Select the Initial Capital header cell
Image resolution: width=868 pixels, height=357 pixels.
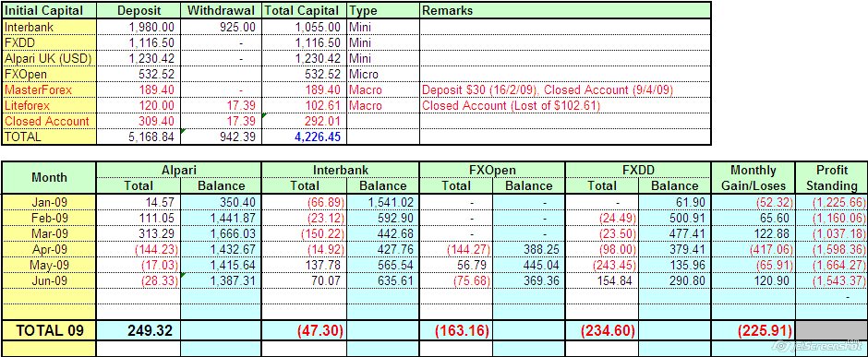(49, 10)
